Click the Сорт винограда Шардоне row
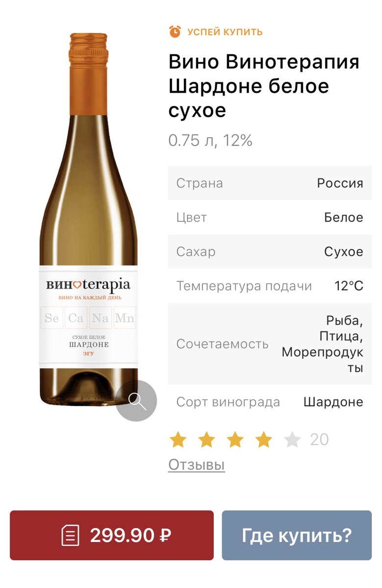Image resolution: width=382 pixels, height=588 pixels. click(x=270, y=402)
